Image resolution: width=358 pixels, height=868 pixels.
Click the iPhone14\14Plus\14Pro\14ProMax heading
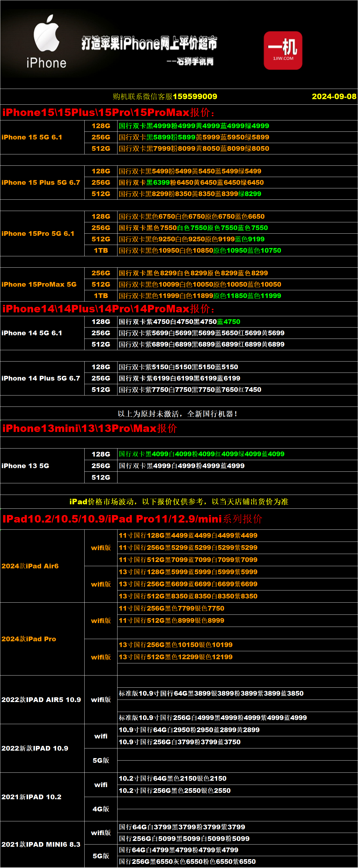[x=109, y=309]
